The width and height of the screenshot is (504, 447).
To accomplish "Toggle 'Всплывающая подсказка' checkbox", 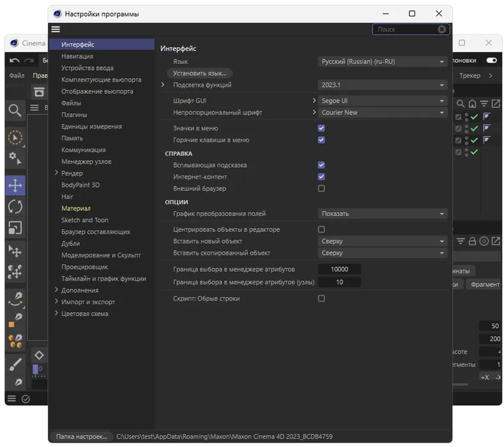I will click(321, 165).
